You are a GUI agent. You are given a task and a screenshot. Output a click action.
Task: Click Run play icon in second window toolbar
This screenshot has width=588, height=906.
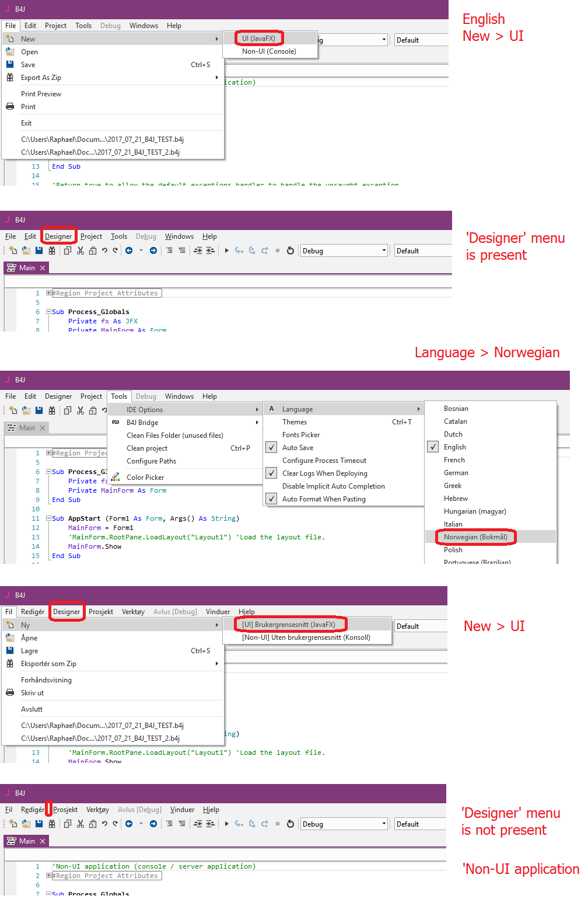click(227, 250)
